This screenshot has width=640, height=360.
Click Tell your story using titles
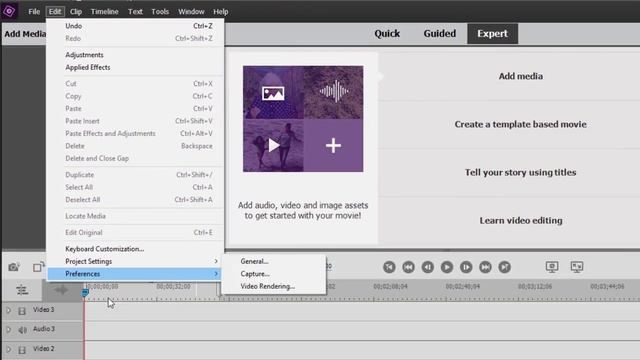pyautogui.click(x=521, y=172)
